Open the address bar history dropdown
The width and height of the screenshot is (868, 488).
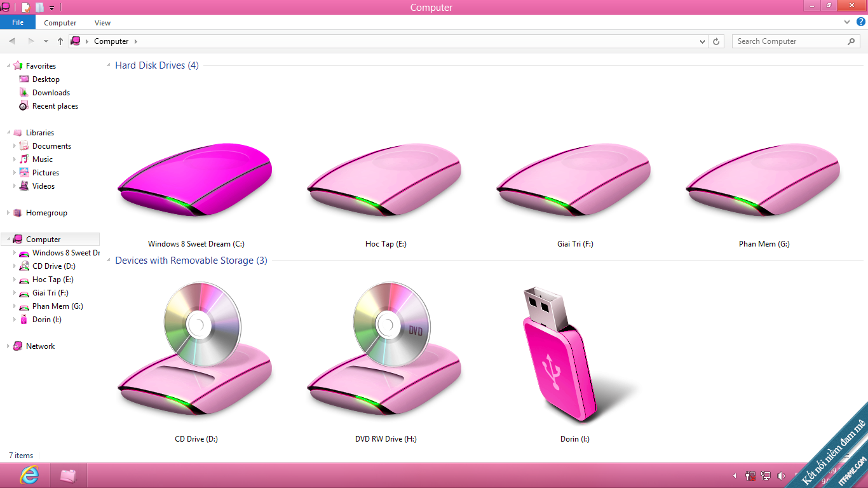pyautogui.click(x=702, y=41)
